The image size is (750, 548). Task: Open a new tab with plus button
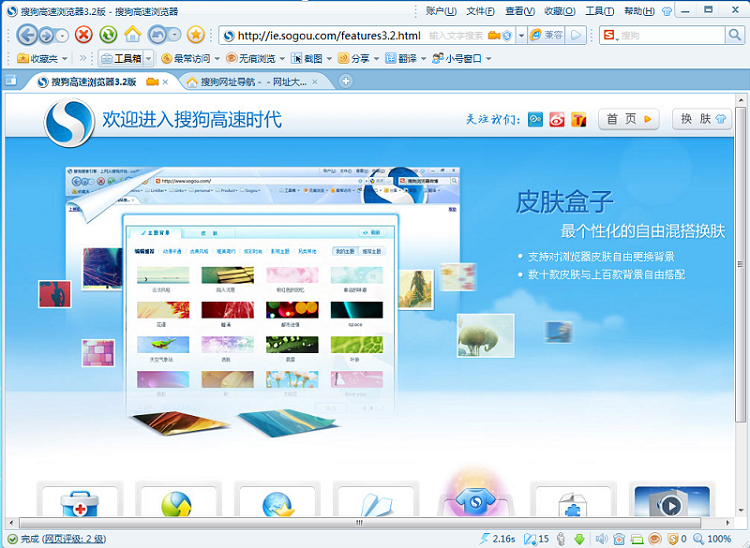(345, 81)
